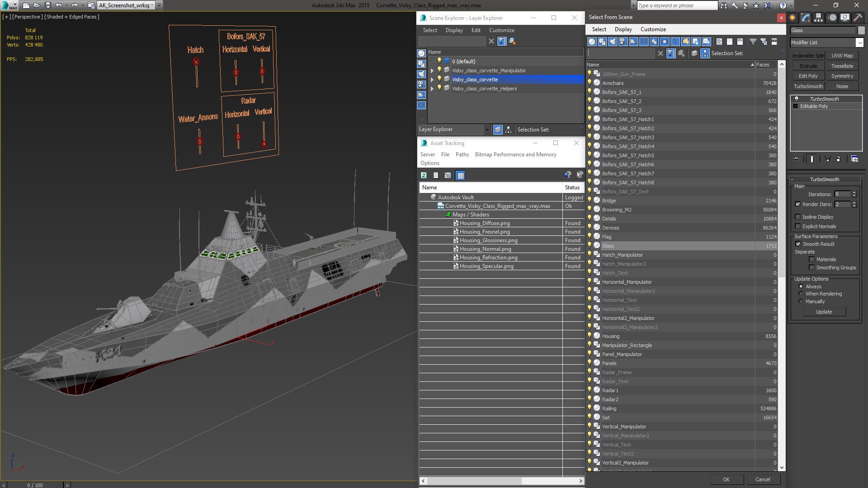
Task: Enable Isoline Display checkbox
Action: [x=797, y=217]
